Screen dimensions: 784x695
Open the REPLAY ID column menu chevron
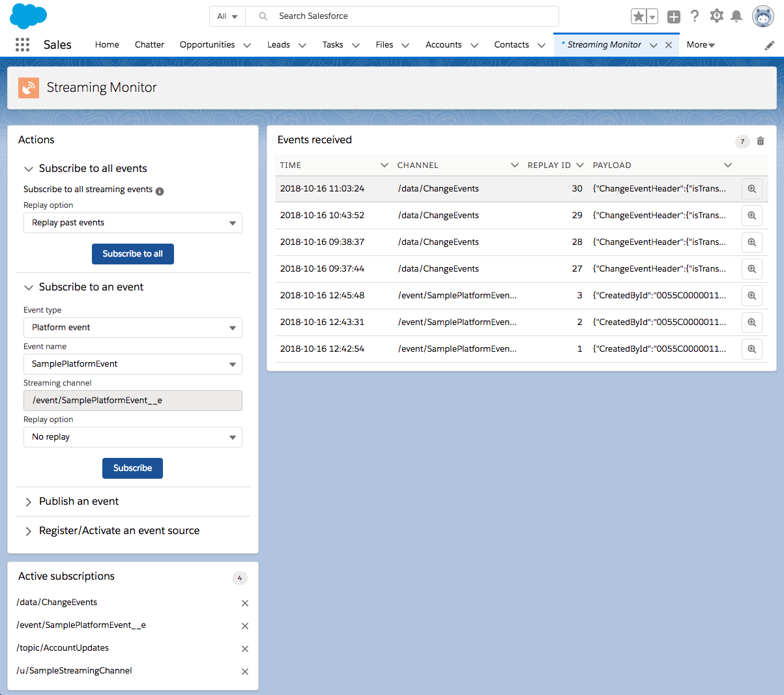[x=580, y=165]
